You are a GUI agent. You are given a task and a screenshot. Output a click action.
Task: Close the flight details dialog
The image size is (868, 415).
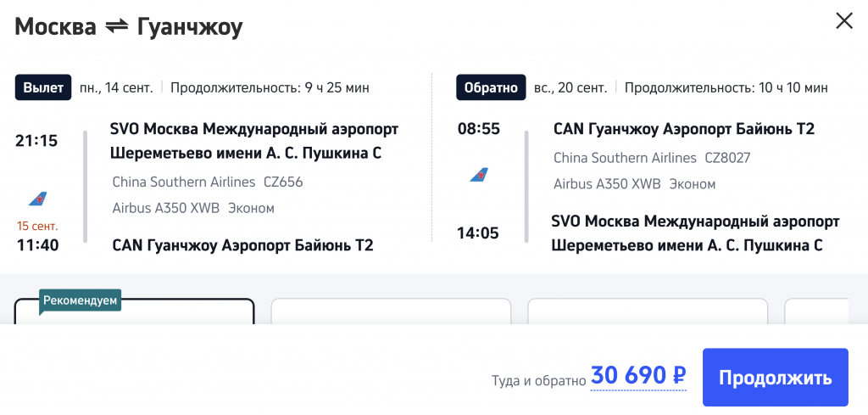click(x=844, y=21)
